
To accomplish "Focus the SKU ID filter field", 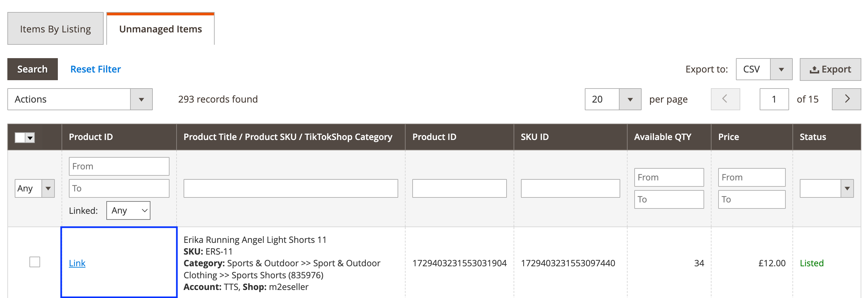I will [x=570, y=188].
